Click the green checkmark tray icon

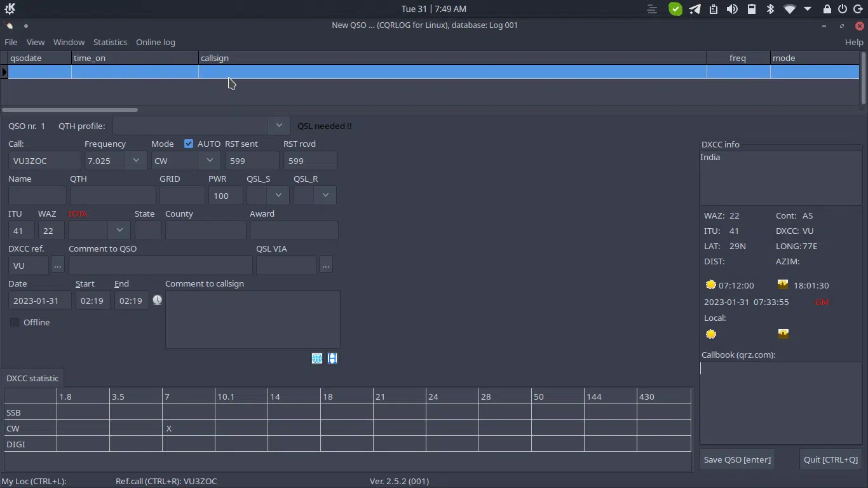click(675, 9)
